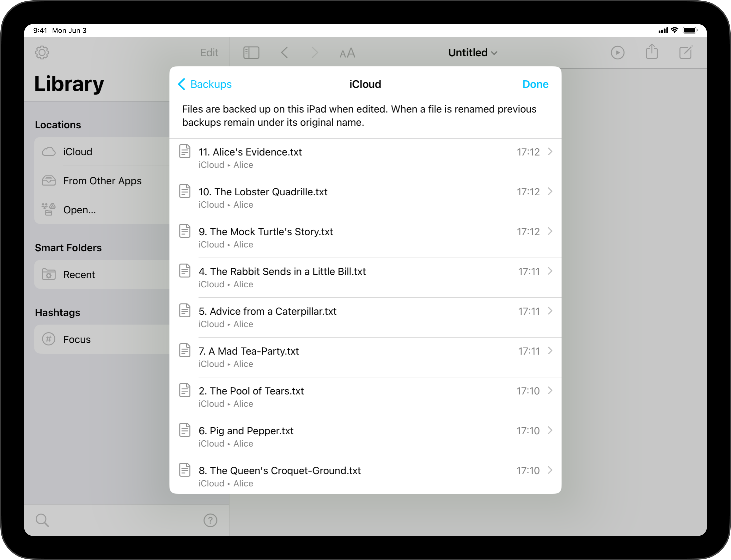Select iCloud location in Library
Screen dimensions: 731x560
[x=77, y=152]
